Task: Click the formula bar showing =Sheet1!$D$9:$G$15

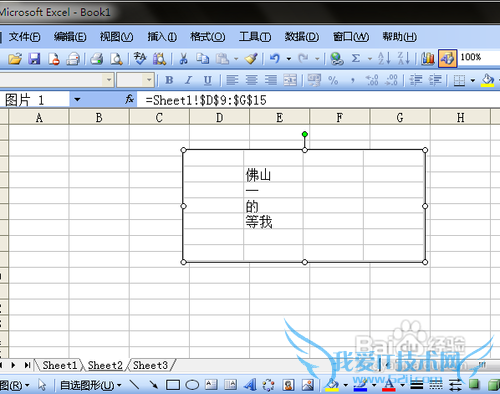Action: coord(318,100)
